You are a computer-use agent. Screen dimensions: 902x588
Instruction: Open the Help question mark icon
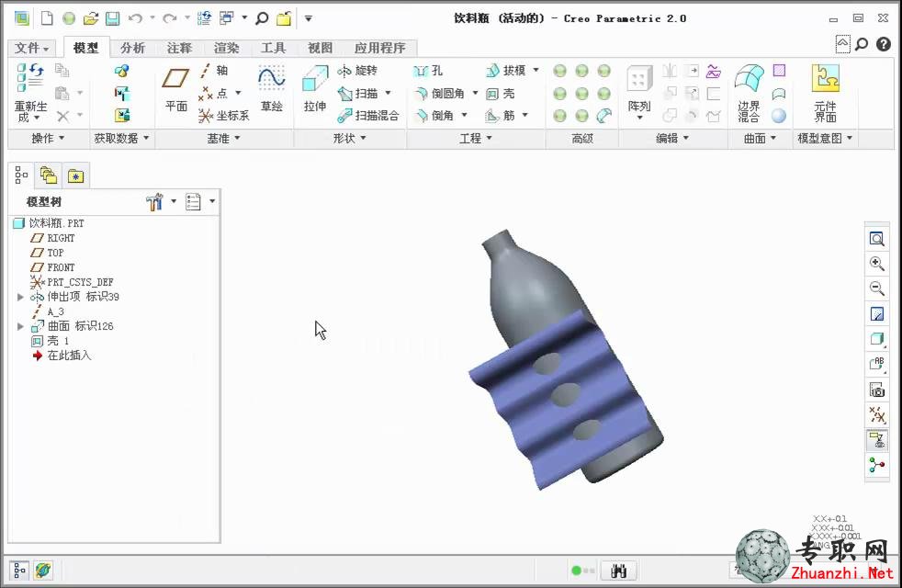883,44
